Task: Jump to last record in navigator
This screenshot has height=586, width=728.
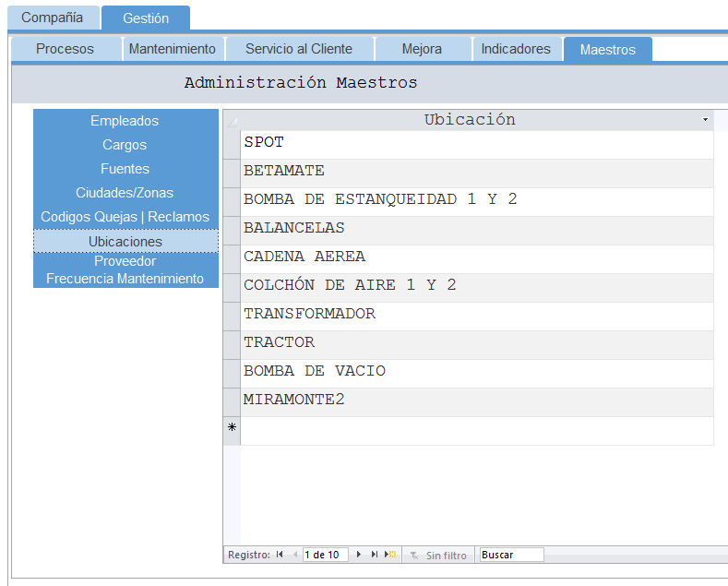Action: [x=375, y=555]
